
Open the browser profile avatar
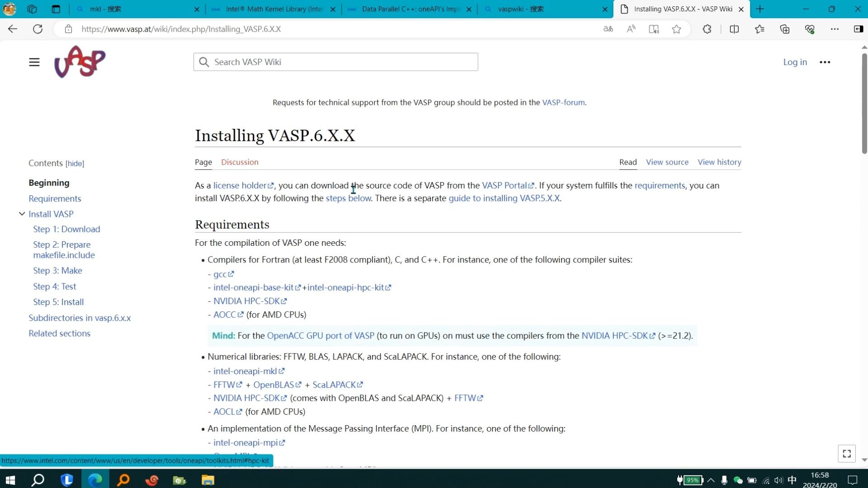tap(9, 9)
